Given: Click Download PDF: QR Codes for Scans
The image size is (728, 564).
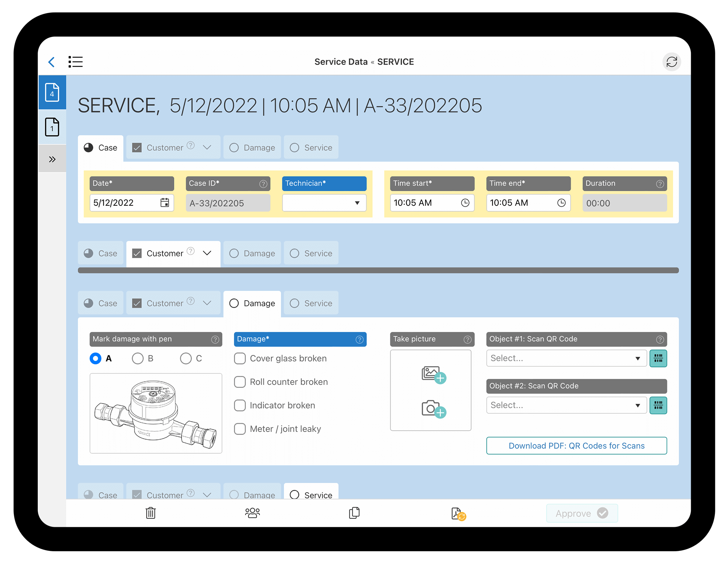Looking at the screenshot, I should pyautogui.click(x=577, y=446).
